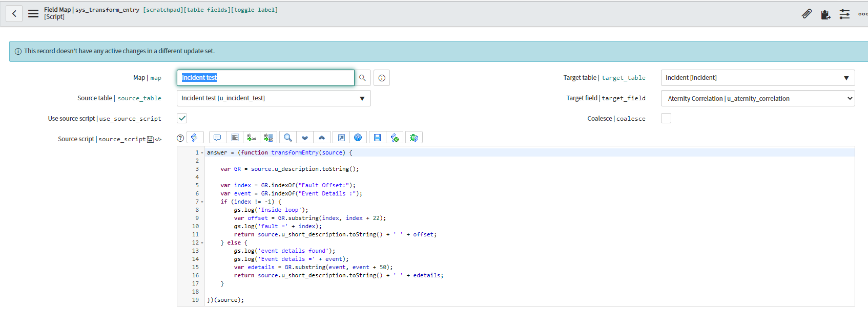Open the Target field dropdown
Screen dimensions: 868x309
tap(758, 98)
